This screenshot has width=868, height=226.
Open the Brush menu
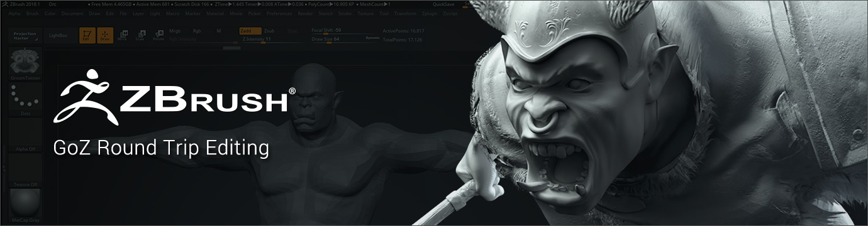coord(32,14)
